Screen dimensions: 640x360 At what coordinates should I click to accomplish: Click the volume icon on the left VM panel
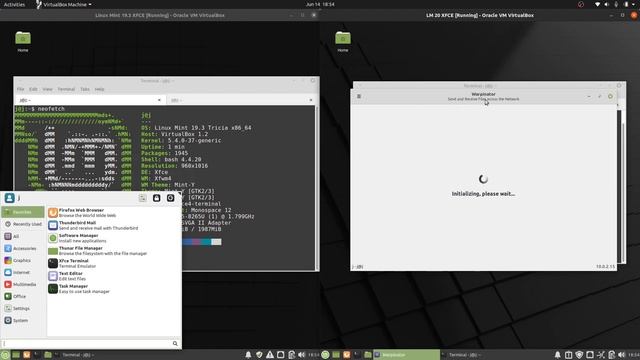pyautogui.click(x=302, y=355)
